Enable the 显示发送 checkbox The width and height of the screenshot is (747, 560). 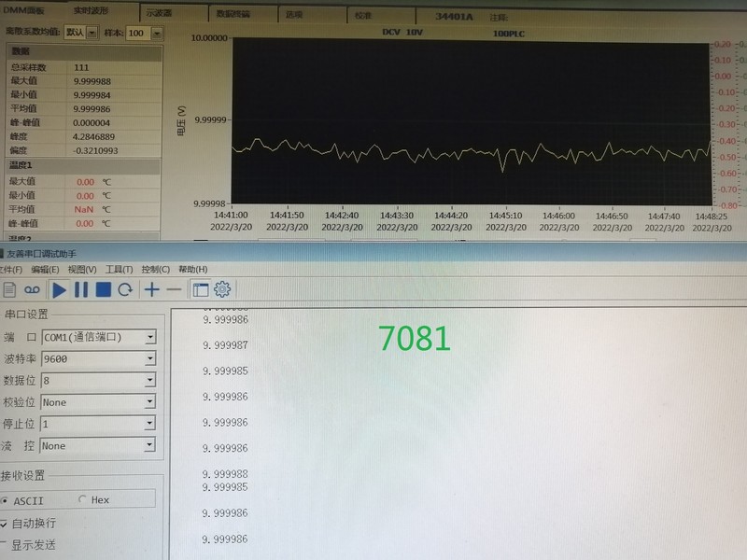coord(5,545)
